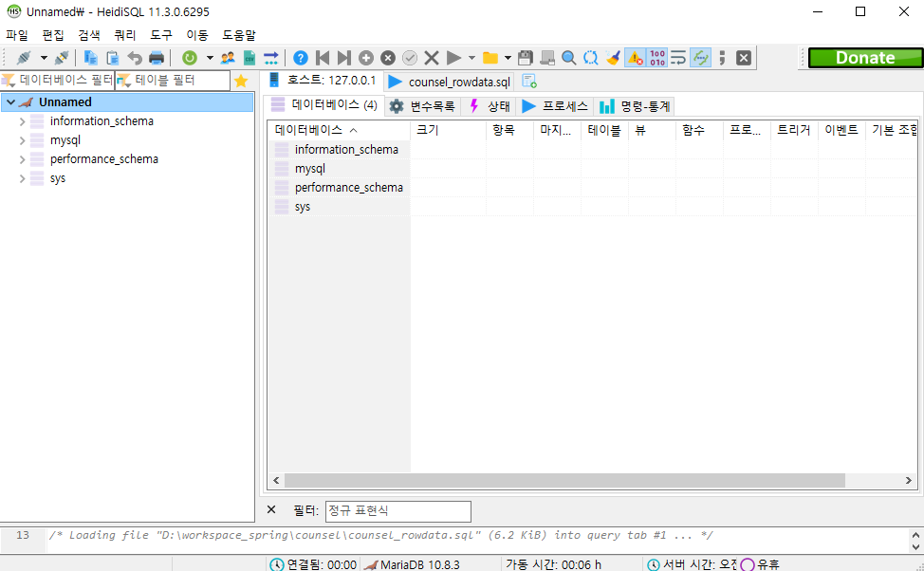Open the session manager dropdown arrow
The height and width of the screenshot is (571, 924).
pyautogui.click(x=44, y=58)
